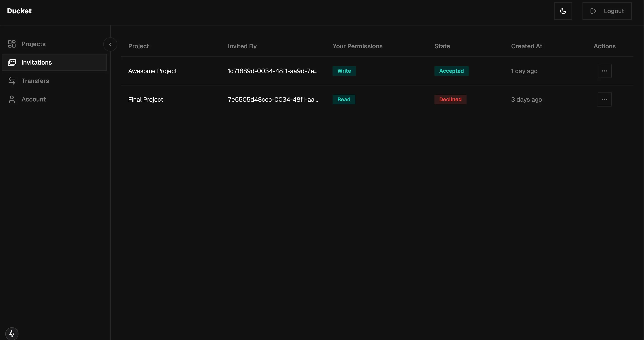Select the Final Project row name
The image size is (644, 340).
pyautogui.click(x=145, y=99)
